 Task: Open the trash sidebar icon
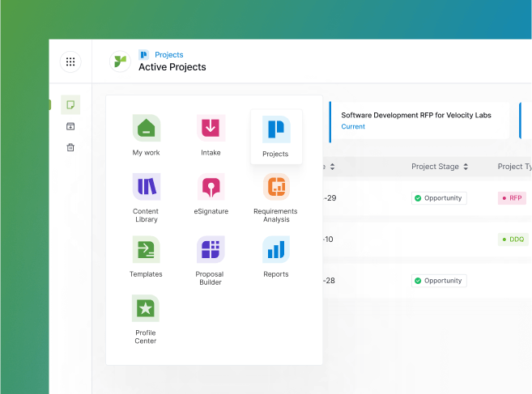(x=70, y=147)
